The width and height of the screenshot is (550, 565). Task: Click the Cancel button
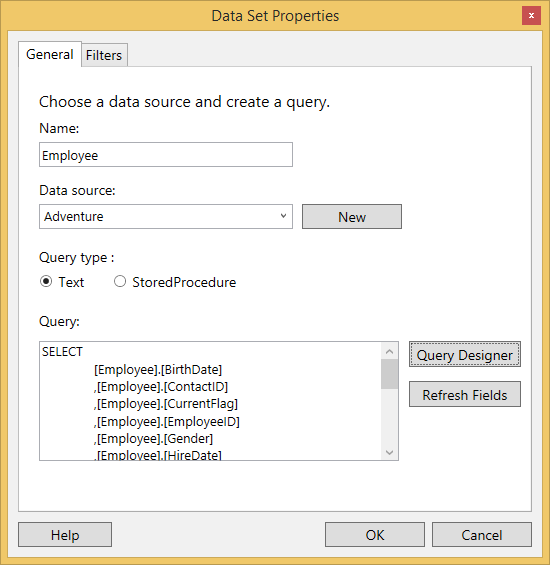[482, 535]
